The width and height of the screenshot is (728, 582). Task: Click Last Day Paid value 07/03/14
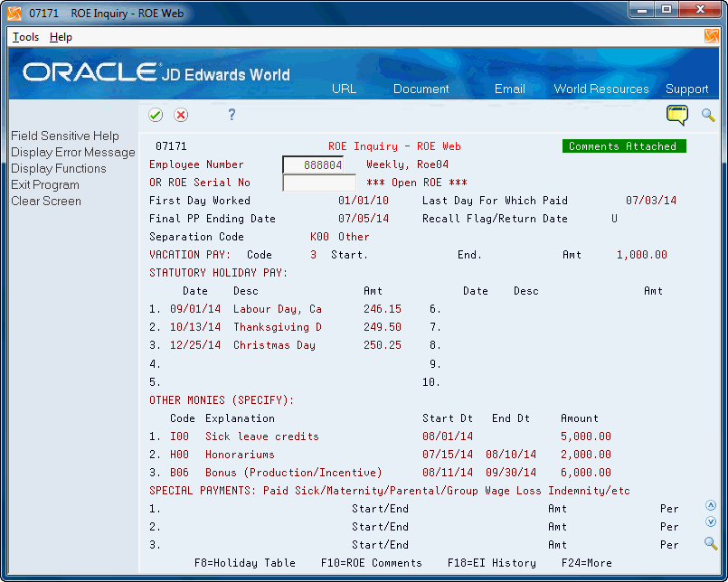point(651,201)
